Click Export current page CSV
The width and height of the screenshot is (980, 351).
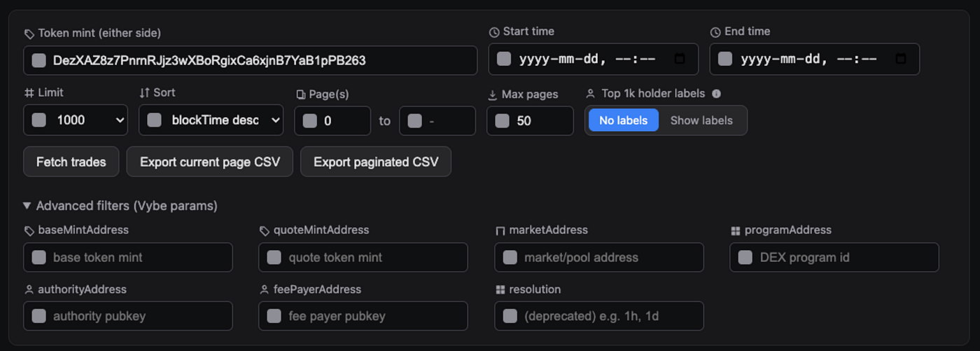coord(210,162)
